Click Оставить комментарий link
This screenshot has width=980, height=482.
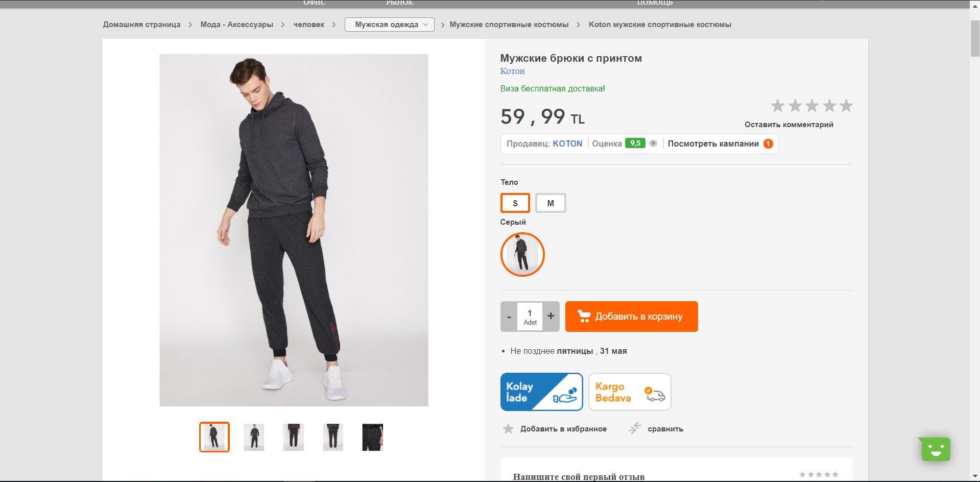(788, 125)
